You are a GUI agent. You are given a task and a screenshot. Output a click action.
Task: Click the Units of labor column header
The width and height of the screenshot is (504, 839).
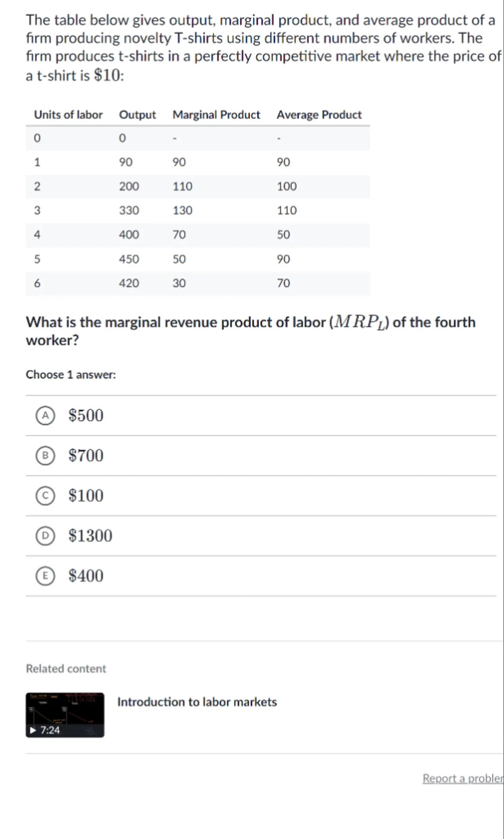tap(68, 115)
